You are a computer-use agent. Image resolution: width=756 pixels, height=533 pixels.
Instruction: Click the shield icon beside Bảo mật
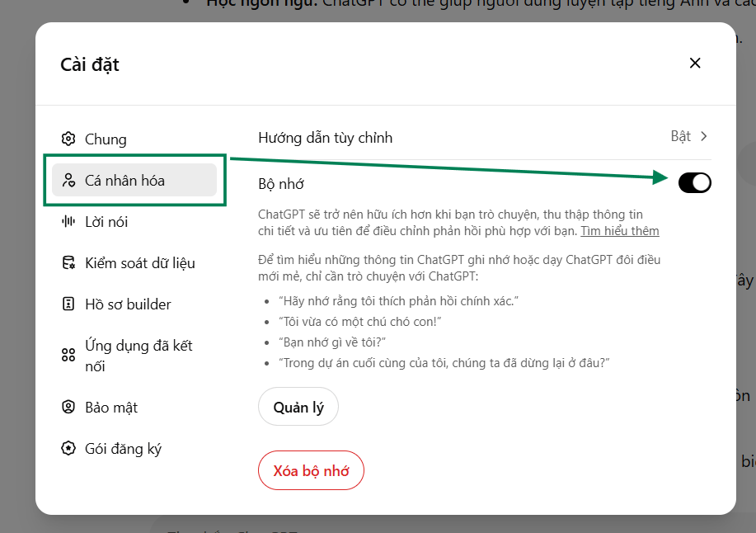pyautogui.click(x=68, y=407)
